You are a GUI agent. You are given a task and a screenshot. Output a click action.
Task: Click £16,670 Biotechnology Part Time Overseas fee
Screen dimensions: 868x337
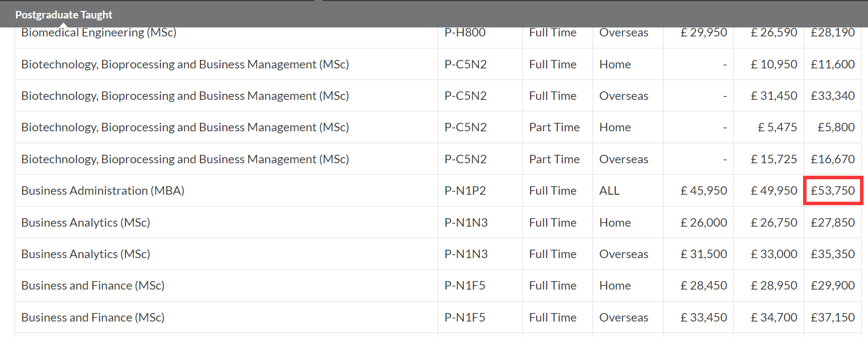click(833, 159)
